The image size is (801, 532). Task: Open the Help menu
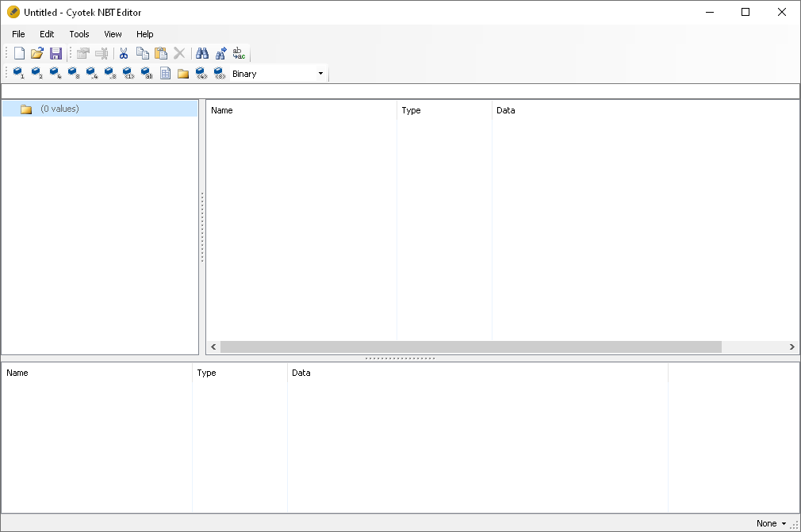coord(144,34)
